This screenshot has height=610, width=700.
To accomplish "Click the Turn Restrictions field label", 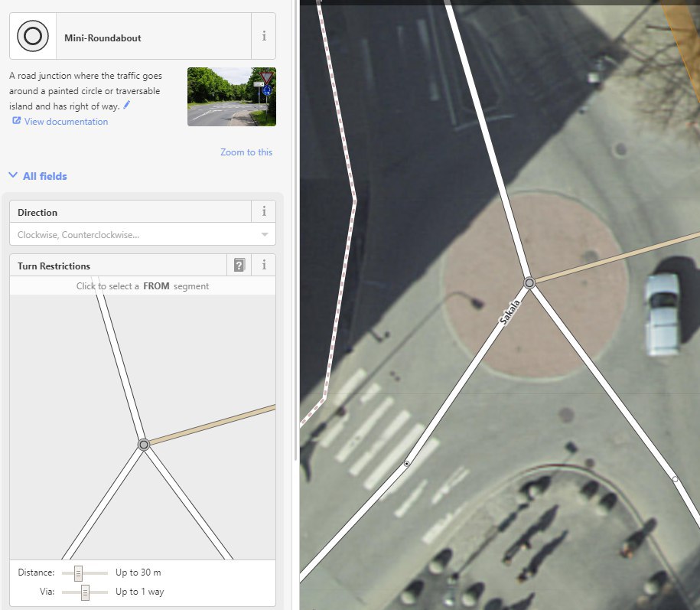I will (x=54, y=266).
